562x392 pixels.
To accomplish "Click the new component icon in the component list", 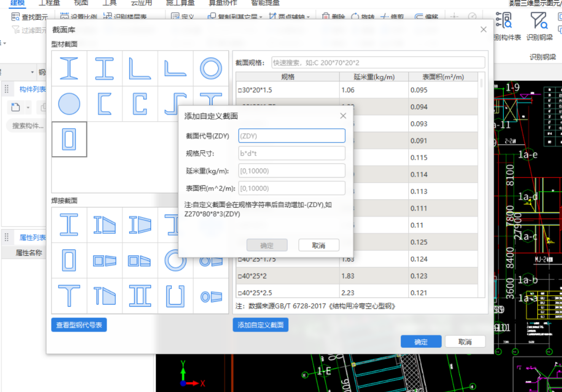I will (x=16, y=107).
